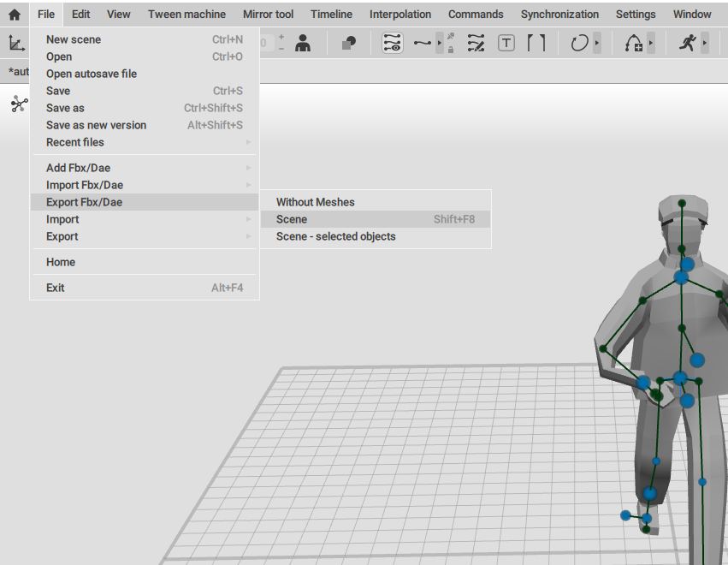728x565 pixels.
Task: Click the Home icon in menu bar
Action: [x=15, y=15]
